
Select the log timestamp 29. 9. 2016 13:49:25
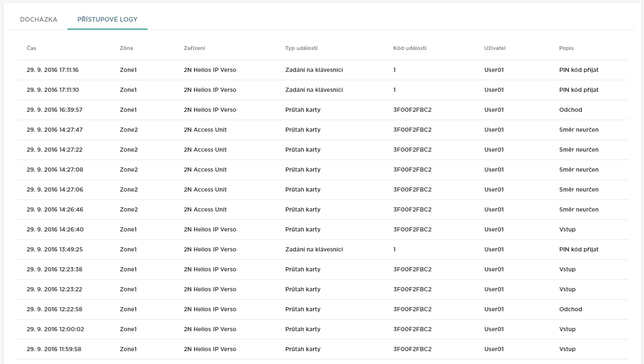pyautogui.click(x=54, y=249)
